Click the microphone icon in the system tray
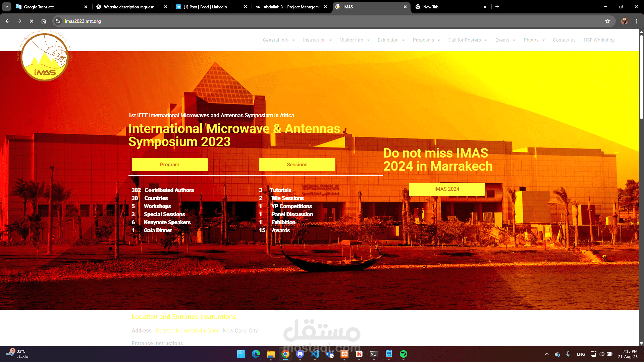The height and width of the screenshot is (362, 644). 568,354
